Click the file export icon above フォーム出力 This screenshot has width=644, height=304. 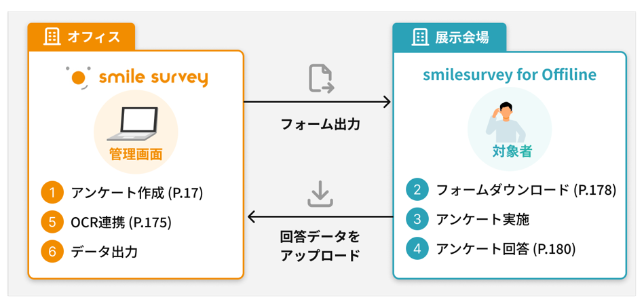pyautogui.click(x=321, y=79)
